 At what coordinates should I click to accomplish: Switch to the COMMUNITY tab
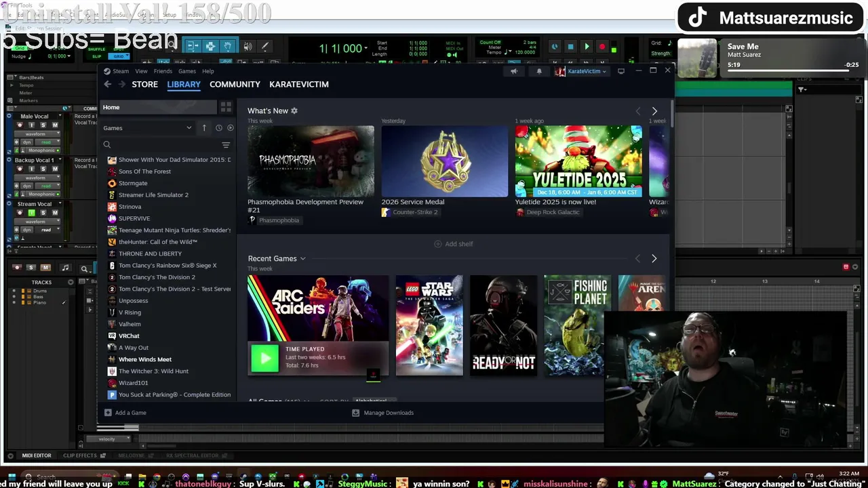[235, 84]
